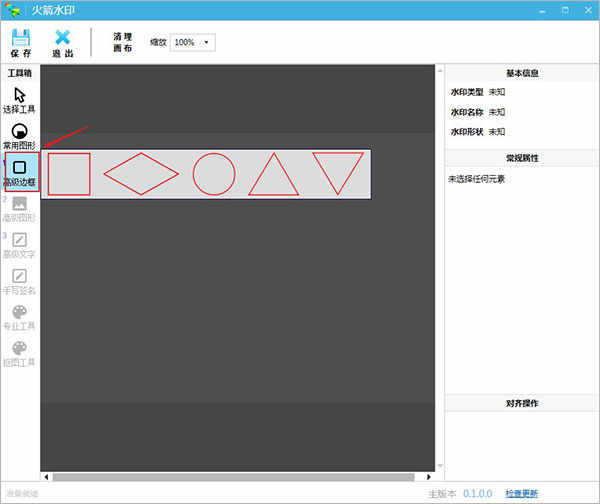Click the 检查更新 check update link

click(522, 493)
